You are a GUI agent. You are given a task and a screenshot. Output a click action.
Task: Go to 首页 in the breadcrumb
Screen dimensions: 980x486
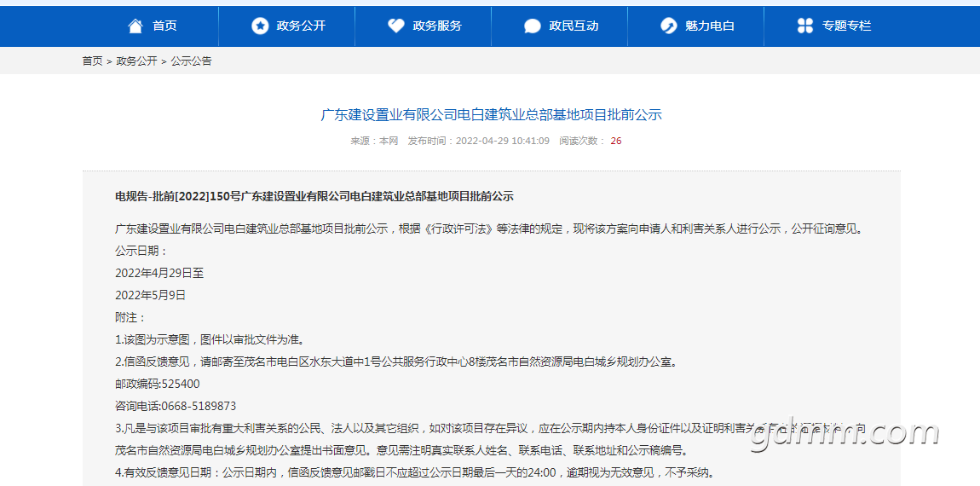[93, 61]
